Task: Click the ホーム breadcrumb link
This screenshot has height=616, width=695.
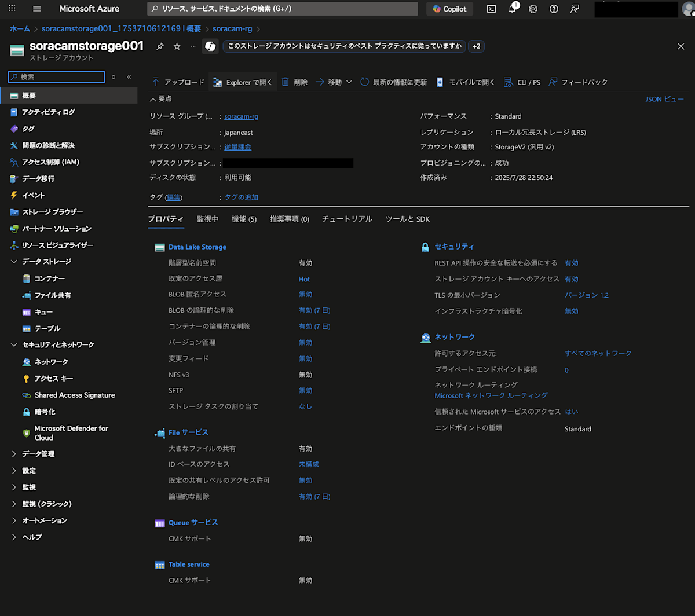Action: click(20, 28)
